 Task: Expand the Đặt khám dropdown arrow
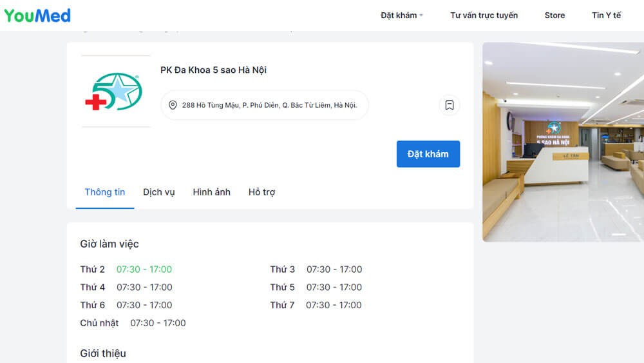coord(421,15)
